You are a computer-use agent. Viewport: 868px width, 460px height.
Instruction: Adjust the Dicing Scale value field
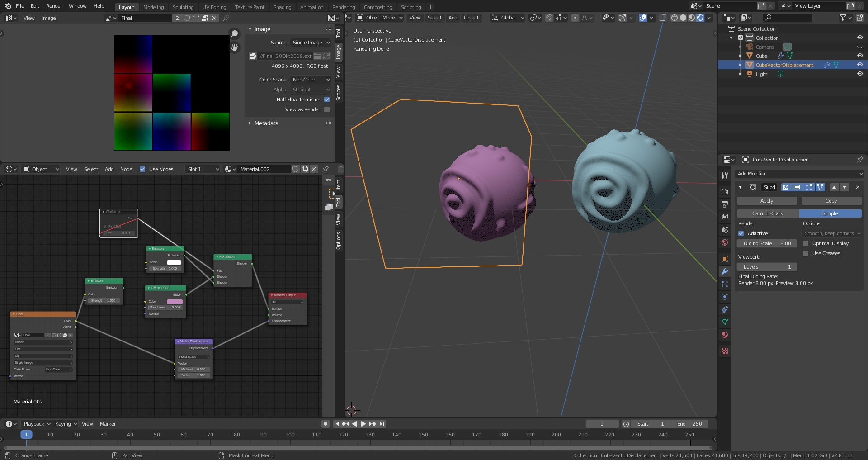767,243
